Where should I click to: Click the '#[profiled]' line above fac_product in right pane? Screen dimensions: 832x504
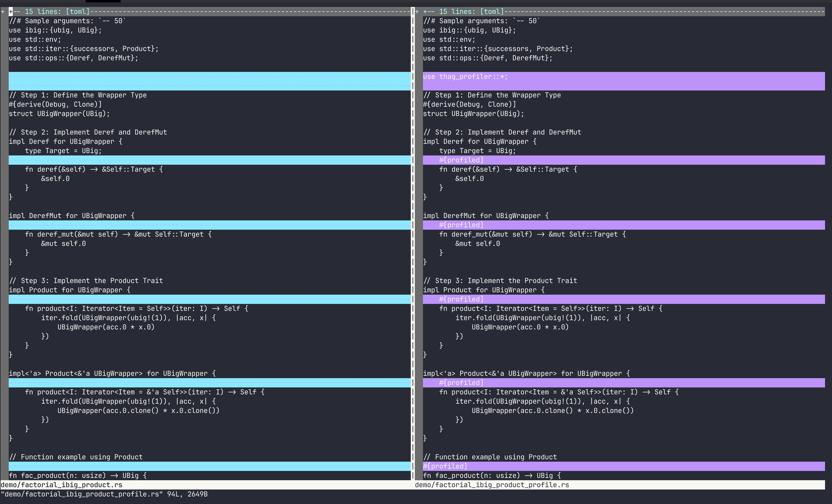(x=445, y=466)
